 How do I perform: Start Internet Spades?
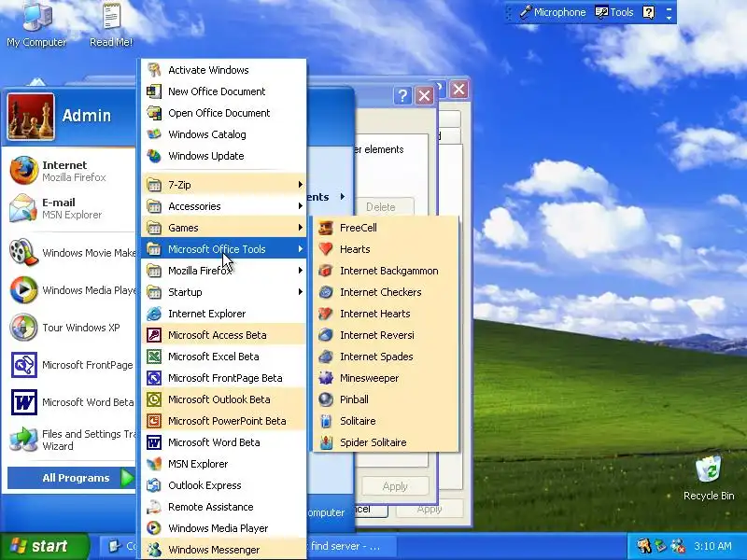[x=385, y=357]
